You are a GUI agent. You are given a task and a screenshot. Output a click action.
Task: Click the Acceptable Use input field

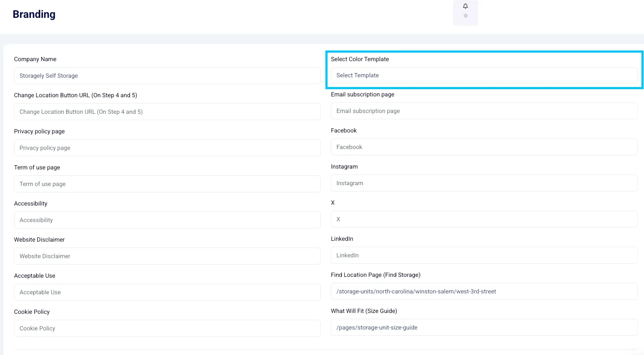point(167,292)
